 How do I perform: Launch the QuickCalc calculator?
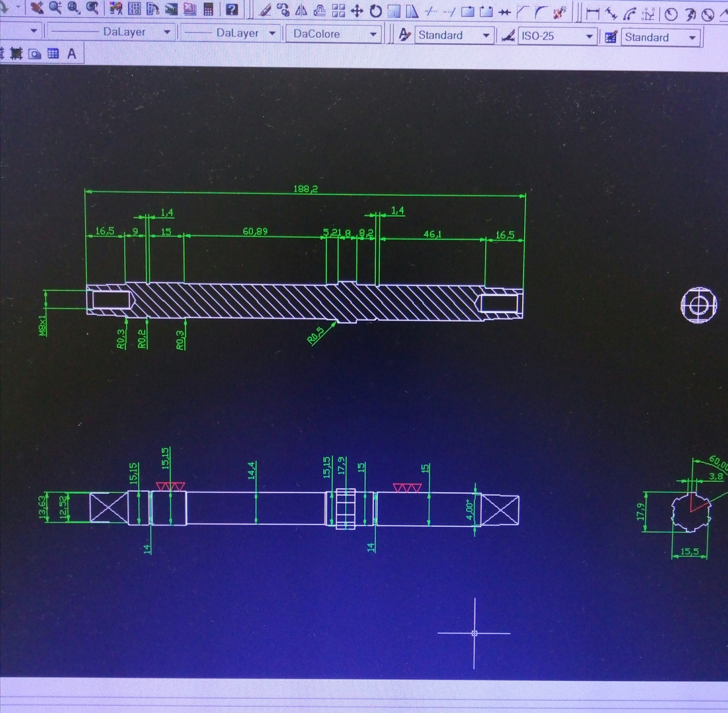tap(208, 9)
